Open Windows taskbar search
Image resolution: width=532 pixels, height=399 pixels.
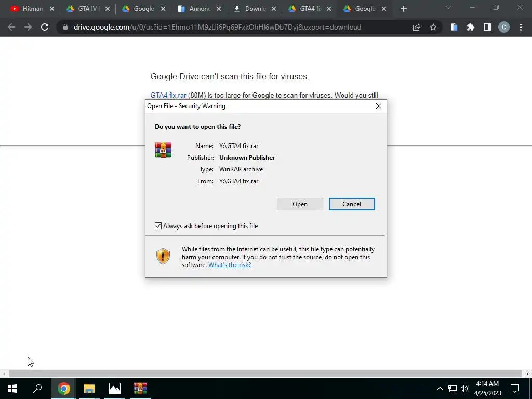tap(37, 389)
